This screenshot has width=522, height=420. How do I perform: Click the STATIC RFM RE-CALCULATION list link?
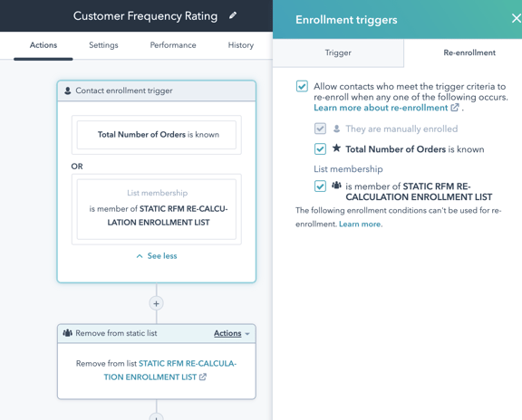click(x=169, y=370)
